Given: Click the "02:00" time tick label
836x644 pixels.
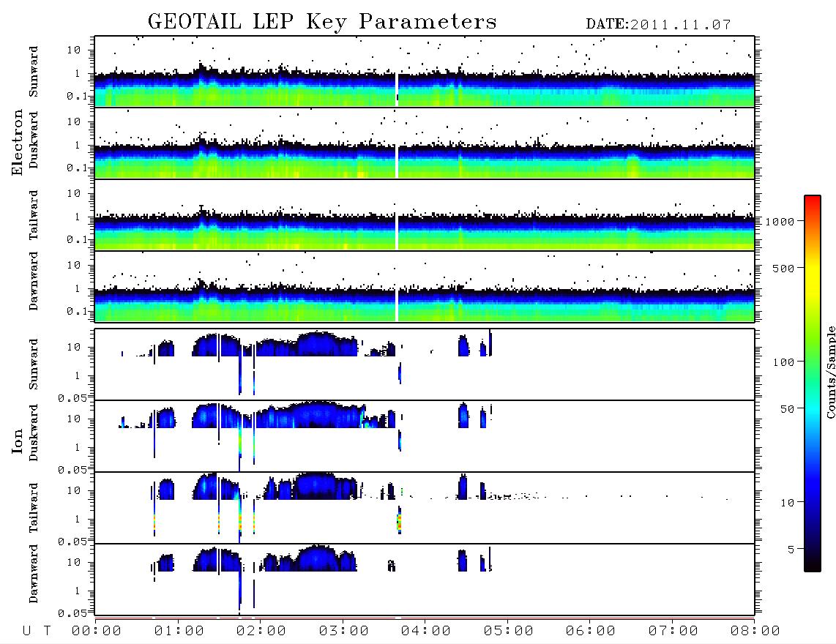Looking at the screenshot, I should tap(261, 631).
